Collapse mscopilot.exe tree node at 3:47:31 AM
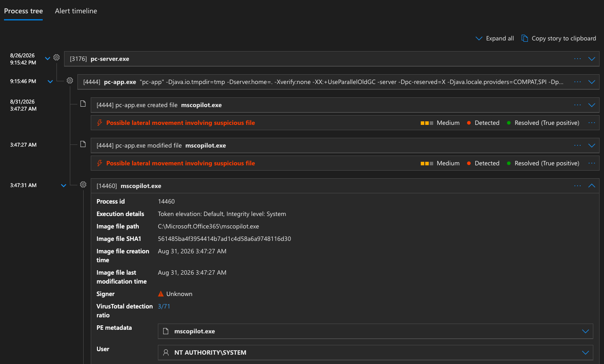Screen dimensions: 604x364 64,186
